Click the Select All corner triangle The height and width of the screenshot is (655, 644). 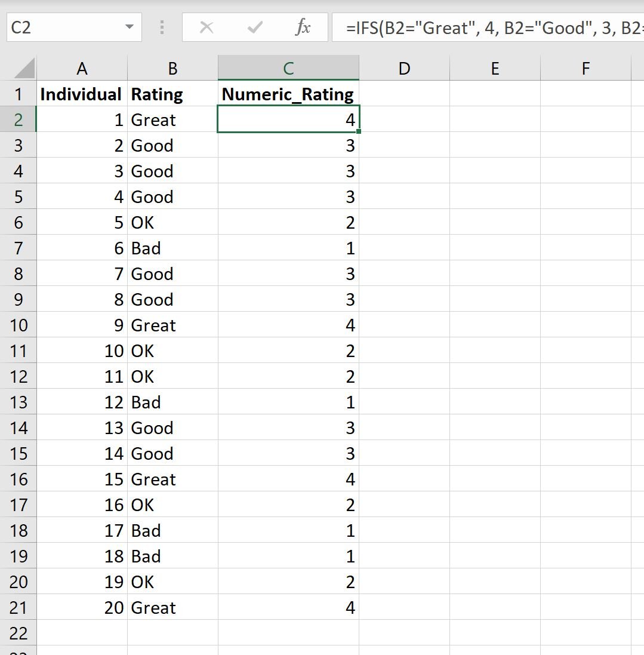[x=24, y=69]
